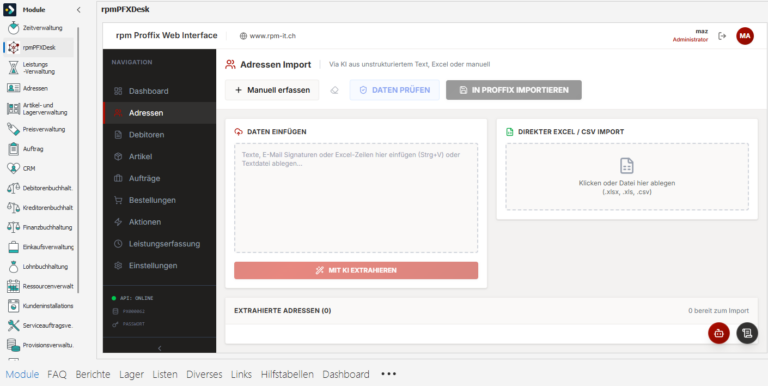Click the Module sidebar scrollbar
768x386 pixels.
pyautogui.click(x=78, y=159)
